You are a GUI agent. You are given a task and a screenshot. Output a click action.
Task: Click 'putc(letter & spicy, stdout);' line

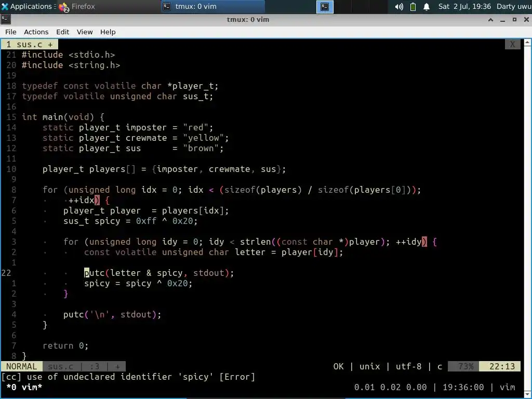[x=159, y=273]
